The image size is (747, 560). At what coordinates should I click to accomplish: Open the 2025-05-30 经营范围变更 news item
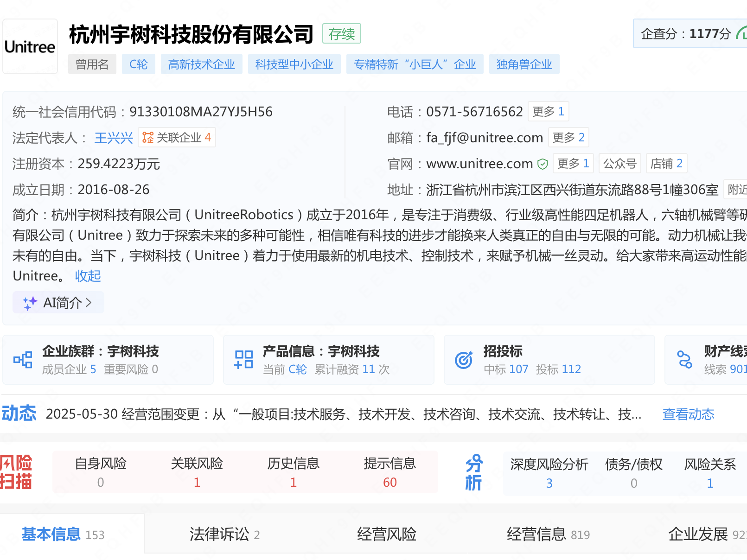tap(344, 414)
